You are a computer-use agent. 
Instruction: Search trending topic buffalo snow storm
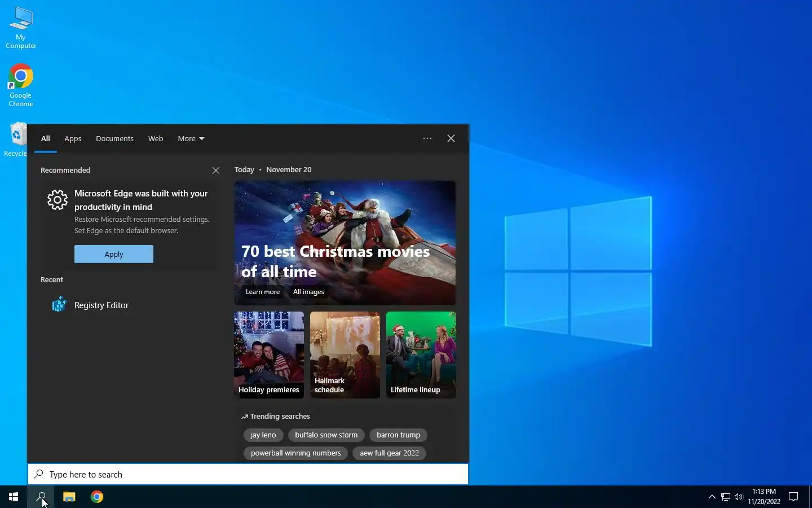326,435
